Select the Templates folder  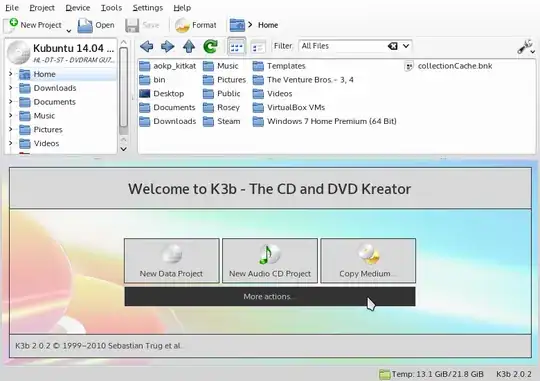(x=279, y=66)
